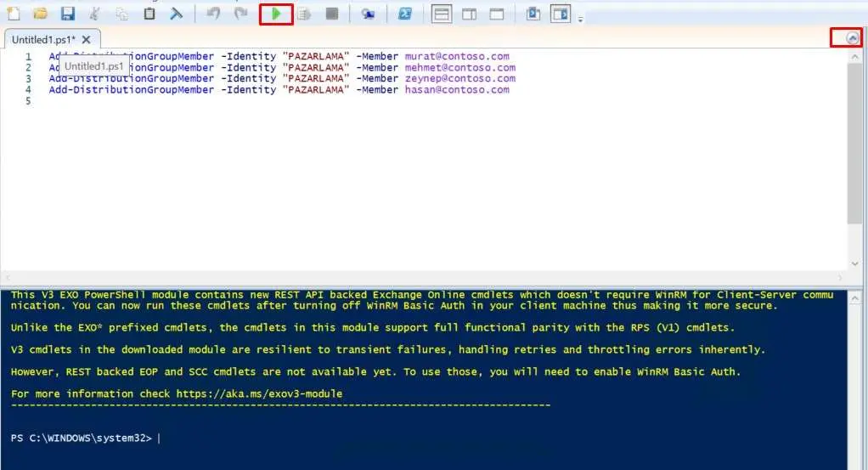Open New Remote PowerShell Tab
868x470 pixels.
tap(368, 14)
